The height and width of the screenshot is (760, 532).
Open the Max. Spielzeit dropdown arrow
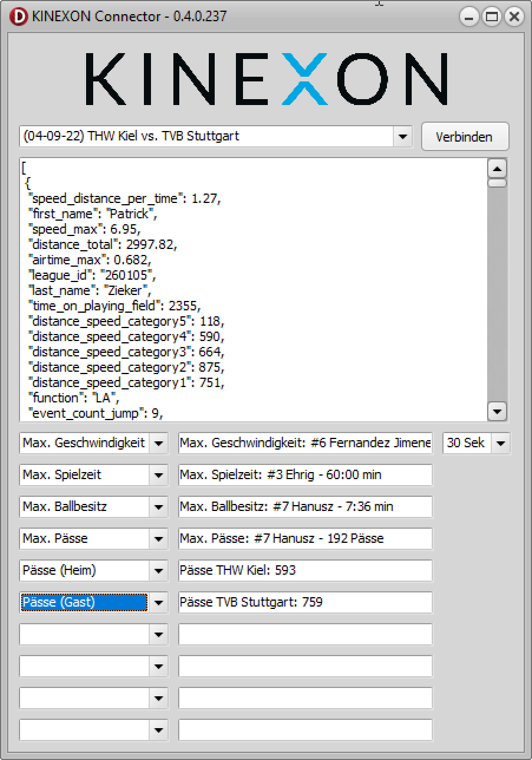(x=158, y=475)
